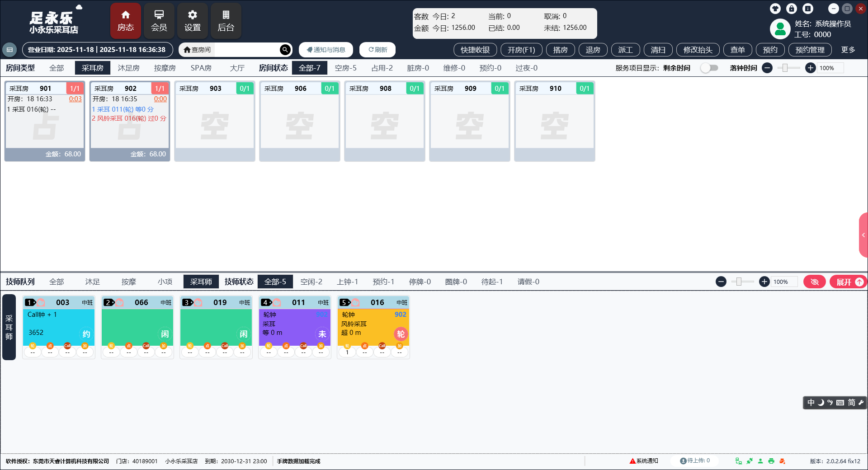This screenshot has height=470, width=868.
Task: Toggle technician queue hide eye button
Action: (815, 282)
